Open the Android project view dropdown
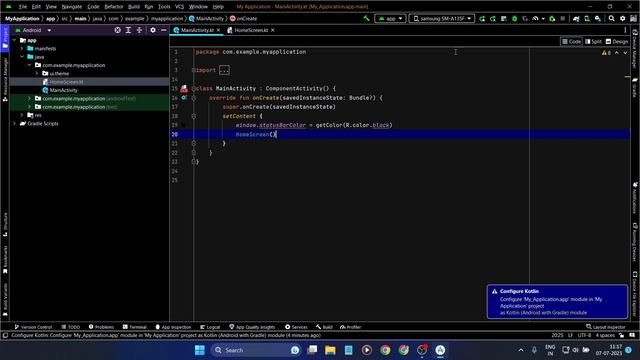Image resolution: width=640 pixels, height=360 pixels. pos(33,30)
